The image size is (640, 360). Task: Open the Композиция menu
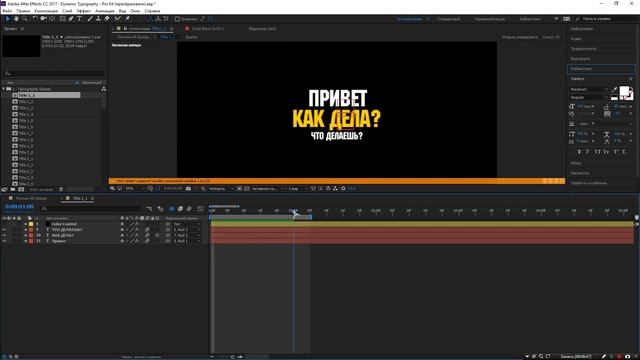pos(46,11)
